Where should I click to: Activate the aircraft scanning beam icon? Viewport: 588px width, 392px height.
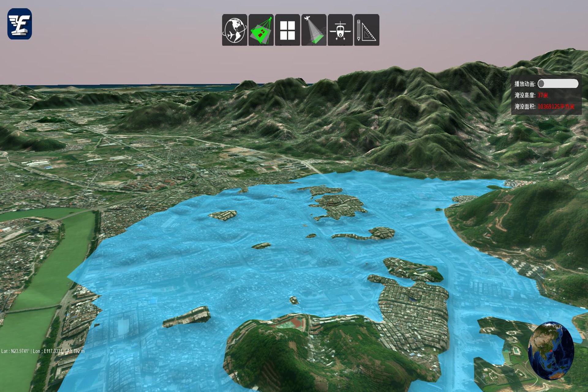[314, 30]
